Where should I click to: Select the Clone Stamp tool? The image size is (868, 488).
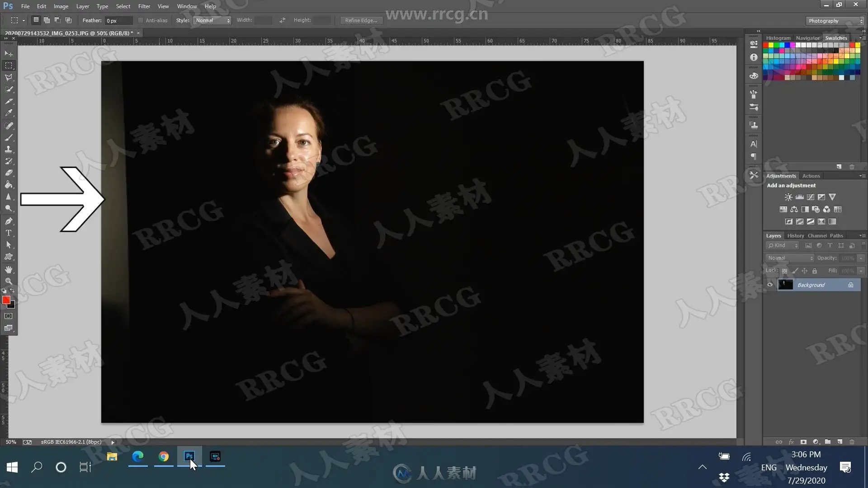point(9,149)
